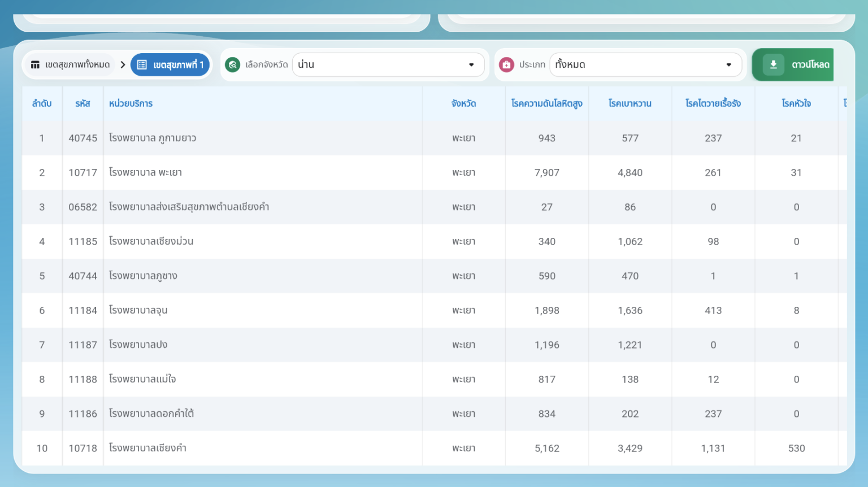Viewport: 868px width, 487px height.
Task: Open the เลือกจังหวัด dropdown showing น่าน
Action: [x=388, y=65]
